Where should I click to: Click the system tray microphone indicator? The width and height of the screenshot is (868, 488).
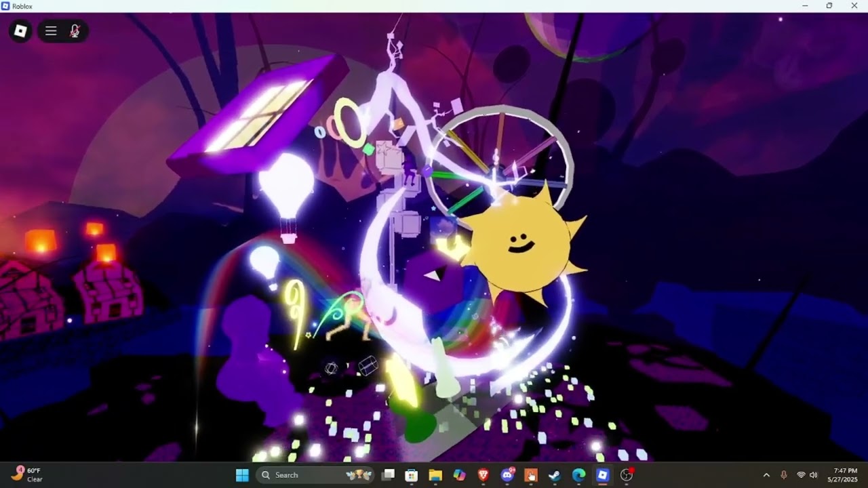click(x=784, y=475)
